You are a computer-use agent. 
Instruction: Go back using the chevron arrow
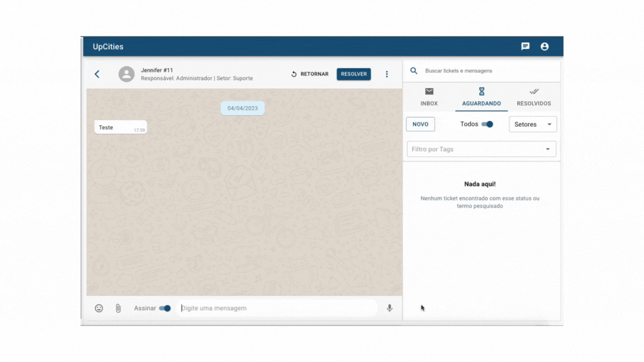[x=97, y=74]
